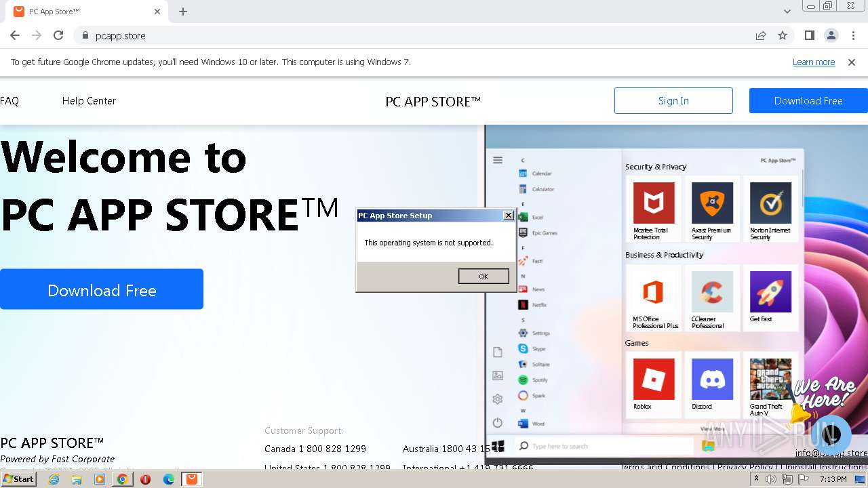Click Skype entry in preview app list
Viewport: 868px width, 488px height.
point(532,348)
